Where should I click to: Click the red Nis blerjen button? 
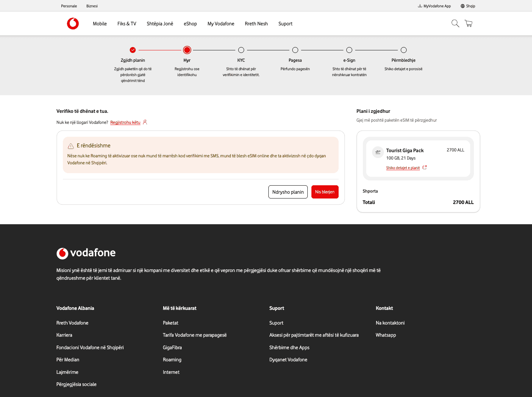pyautogui.click(x=325, y=192)
